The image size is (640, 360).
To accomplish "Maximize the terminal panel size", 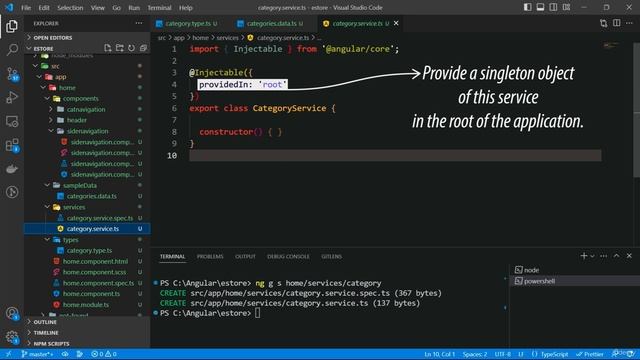I will pos(616,256).
